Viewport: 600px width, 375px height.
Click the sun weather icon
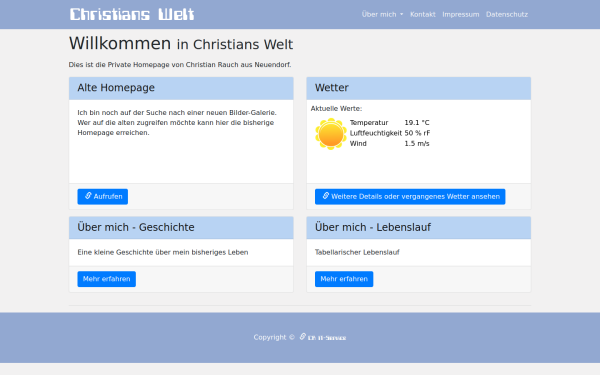tap(331, 134)
